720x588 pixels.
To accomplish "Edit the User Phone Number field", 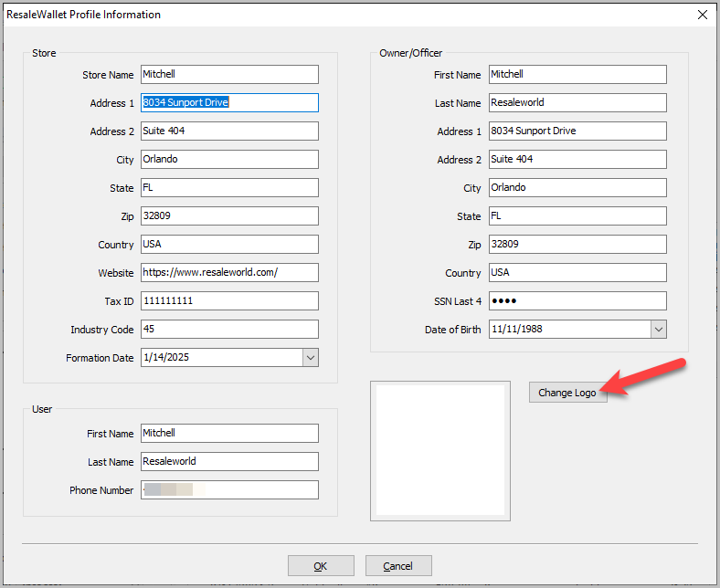I will [x=229, y=489].
